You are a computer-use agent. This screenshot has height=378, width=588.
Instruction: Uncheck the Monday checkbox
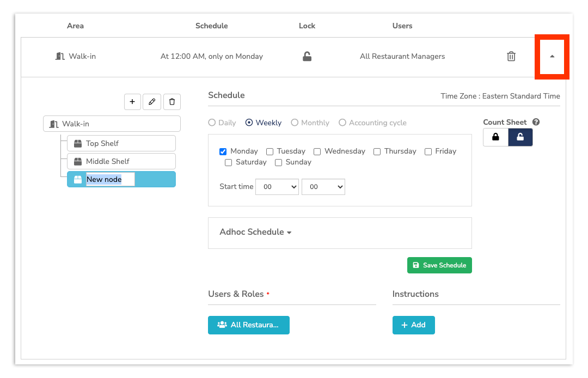223,151
